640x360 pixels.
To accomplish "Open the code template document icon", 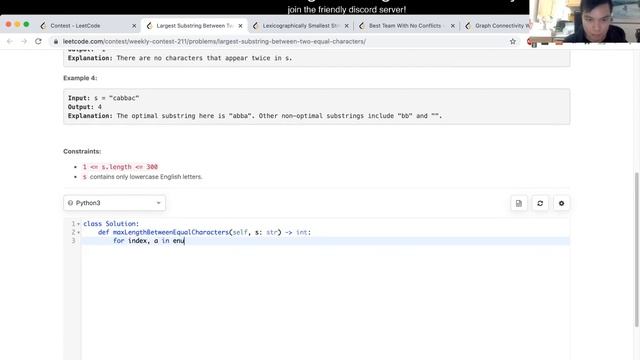I will [x=518, y=203].
